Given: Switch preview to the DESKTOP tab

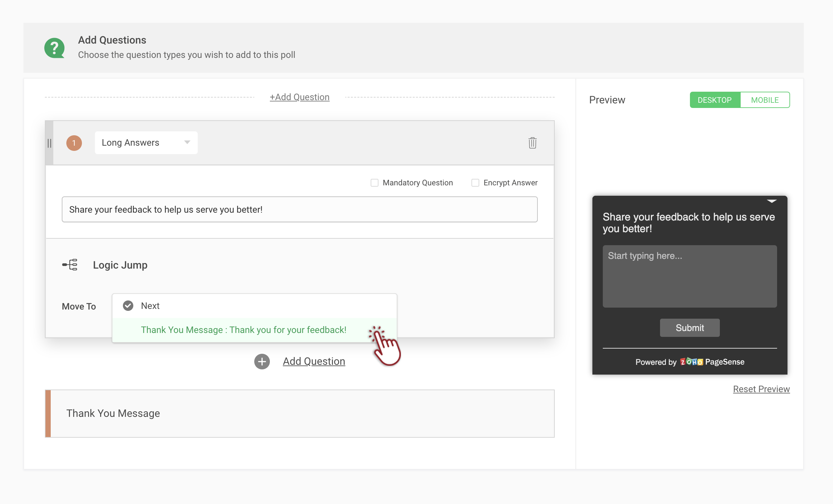Looking at the screenshot, I should point(714,100).
